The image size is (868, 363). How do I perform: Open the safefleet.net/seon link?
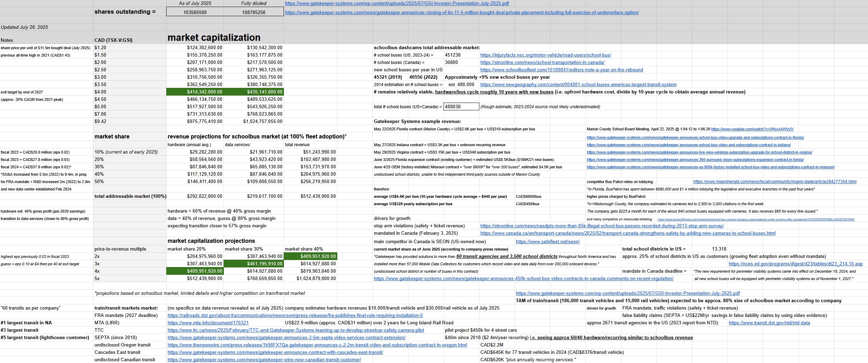(548, 242)
